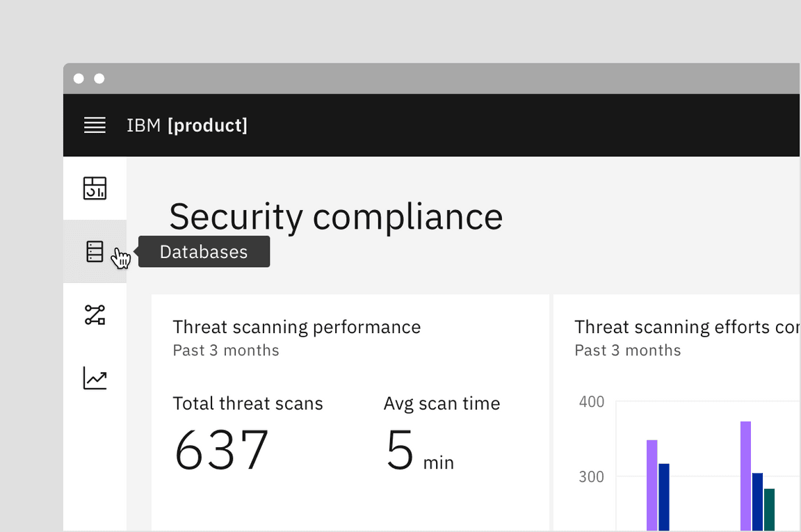This screenshot has width=801, height=532.
Task: Click the second group's dark blue bar
Action: pyautogui.click(x=757, y=501)
